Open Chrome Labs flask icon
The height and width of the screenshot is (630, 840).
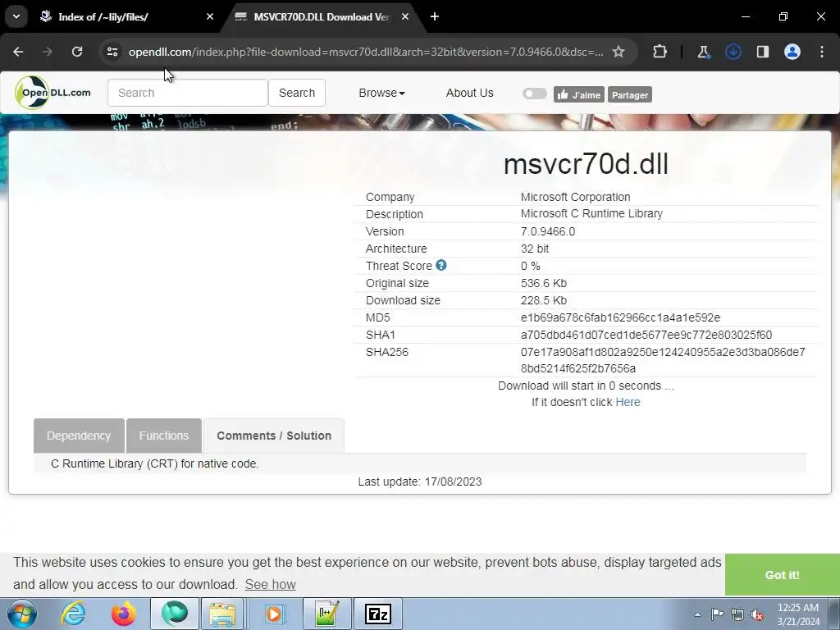703,52
